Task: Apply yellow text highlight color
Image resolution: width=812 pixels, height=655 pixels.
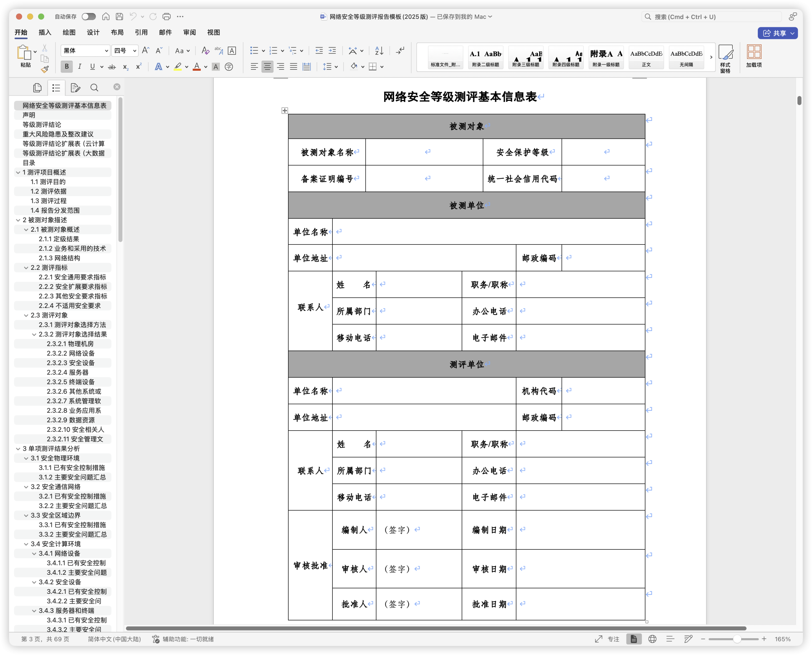Action: tap(178, 67)
